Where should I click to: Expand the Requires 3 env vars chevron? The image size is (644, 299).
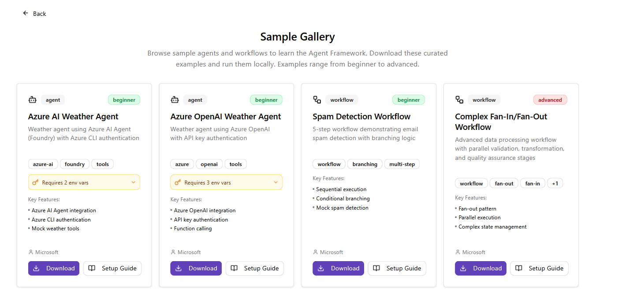tap(276, 182)
